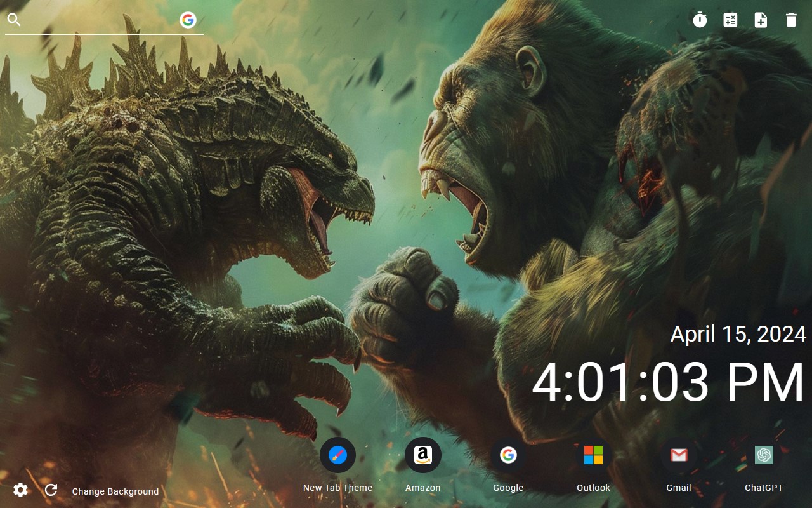
Task: Click the Amazon label
Action: [x=423, y=488]
